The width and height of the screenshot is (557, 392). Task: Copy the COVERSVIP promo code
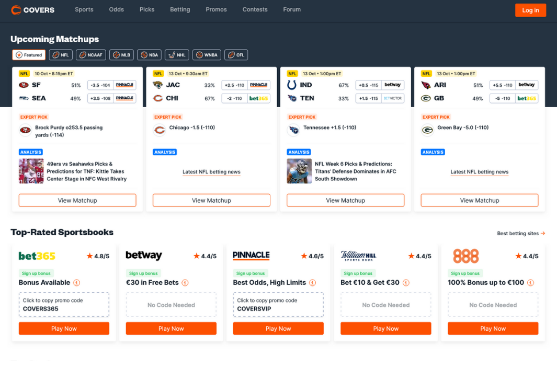[x=278, y=305]
